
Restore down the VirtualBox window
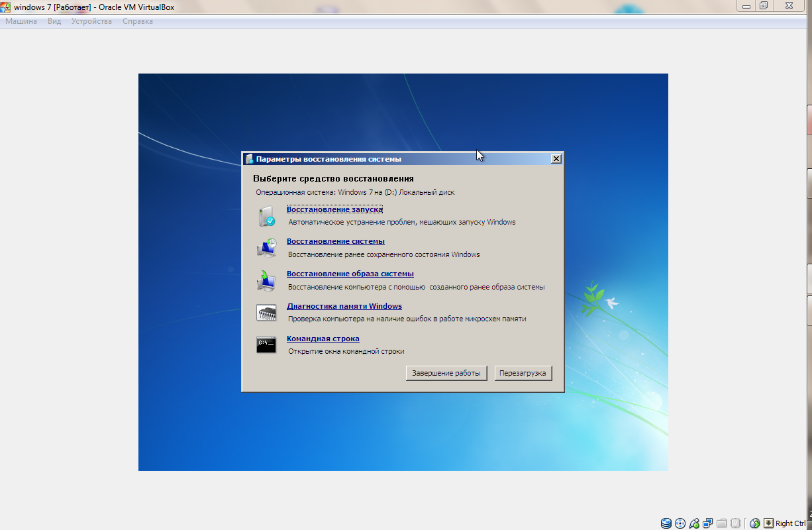(763, 5)
